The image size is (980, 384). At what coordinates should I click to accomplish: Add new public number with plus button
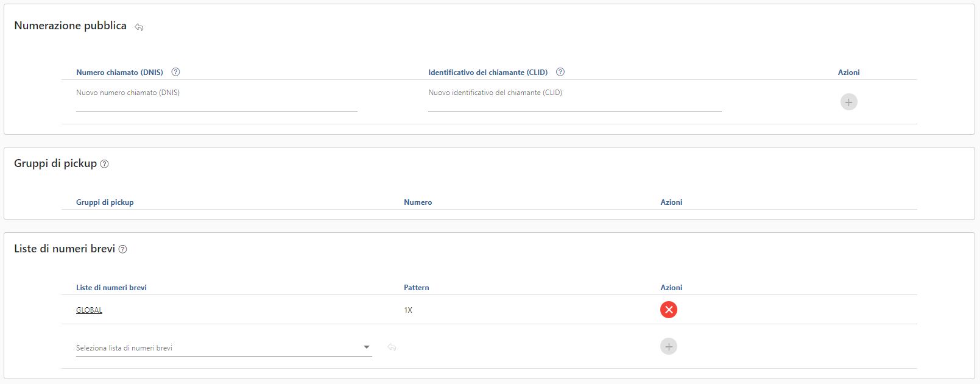pyautogui.click(x=848, y=102)
